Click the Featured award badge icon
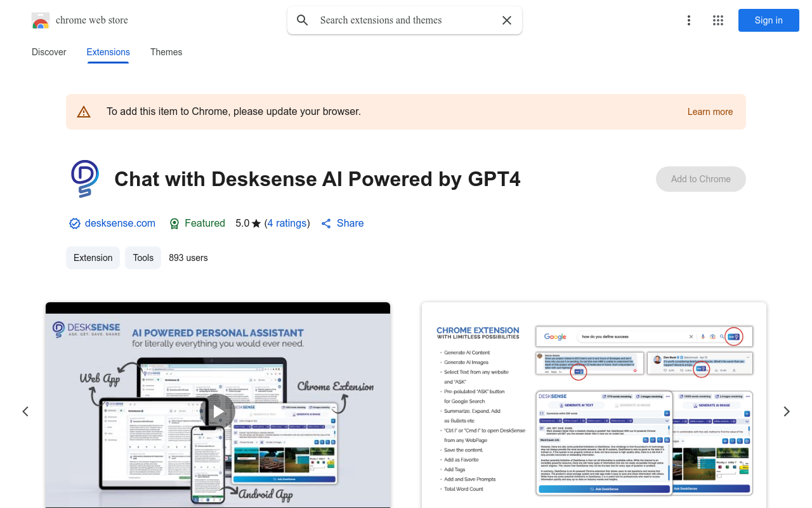Viewport: 812px width, 508px height. (x=174, y=224)
